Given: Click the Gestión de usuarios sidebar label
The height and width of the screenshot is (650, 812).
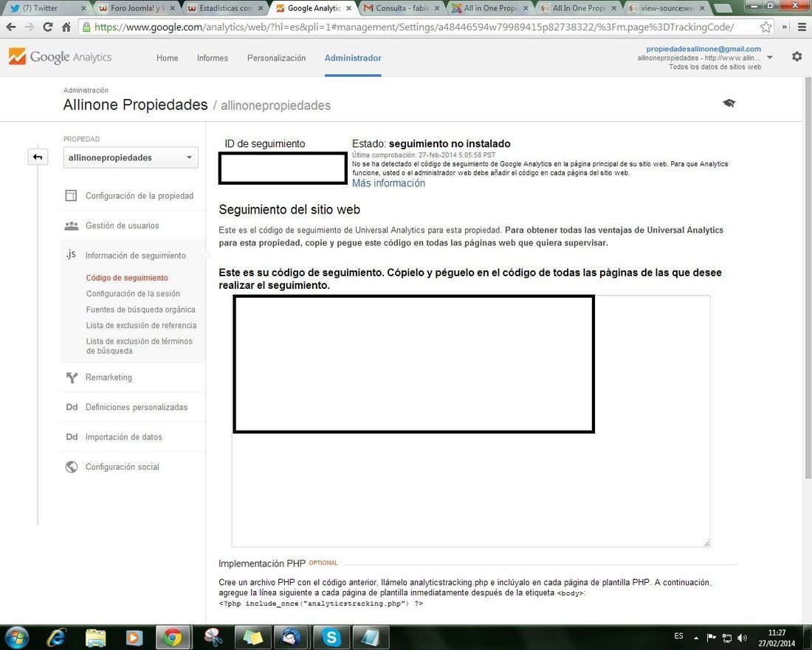Looking at the screenshot, I should [x=123, y=225].
